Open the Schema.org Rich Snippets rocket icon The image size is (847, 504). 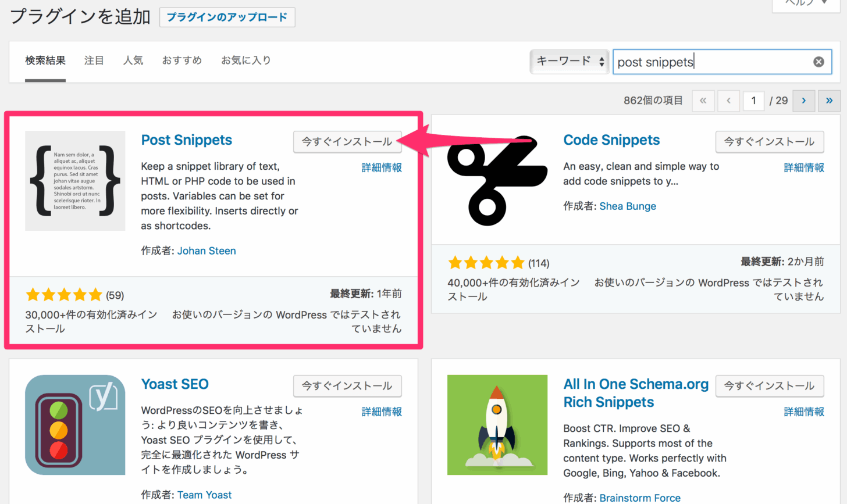coord(497,425)
